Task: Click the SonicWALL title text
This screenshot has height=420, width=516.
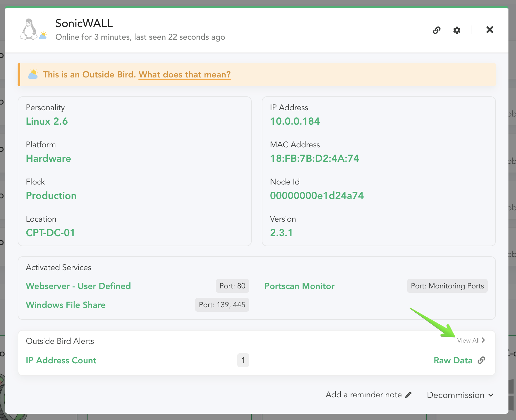Action: point(84,23)
